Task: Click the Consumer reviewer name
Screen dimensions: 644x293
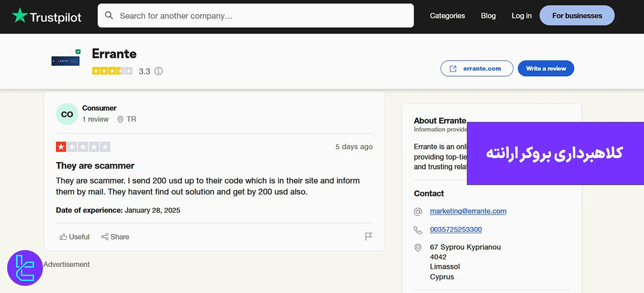Action: [x=99, y=108]
